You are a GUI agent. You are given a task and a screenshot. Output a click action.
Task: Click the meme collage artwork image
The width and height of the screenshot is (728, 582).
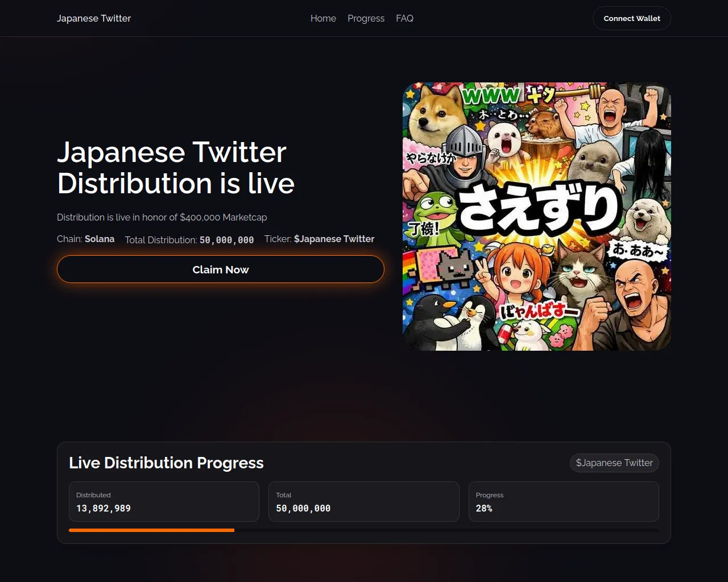537,217
